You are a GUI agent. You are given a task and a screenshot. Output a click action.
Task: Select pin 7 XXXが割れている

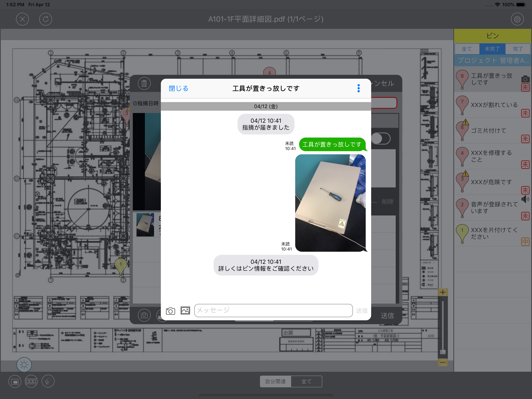[x=492, y=105]
